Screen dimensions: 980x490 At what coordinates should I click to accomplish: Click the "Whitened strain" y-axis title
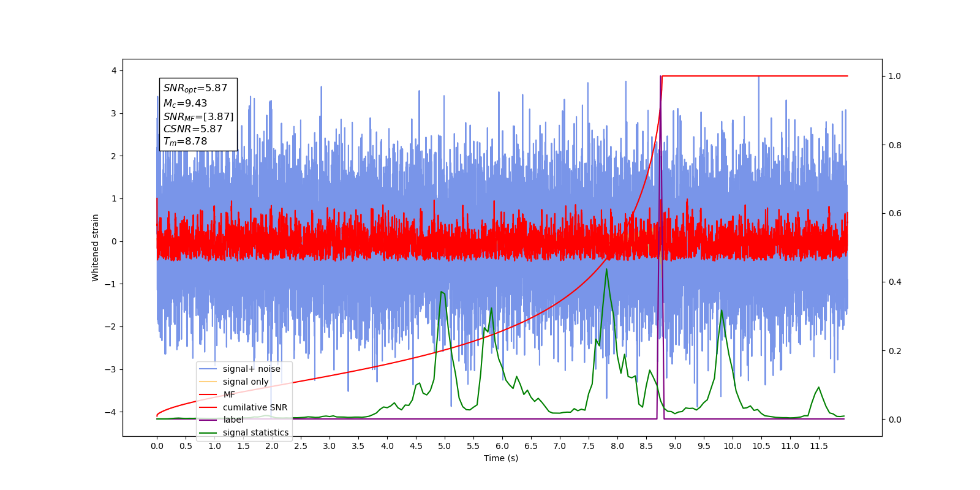pos(96,247)
